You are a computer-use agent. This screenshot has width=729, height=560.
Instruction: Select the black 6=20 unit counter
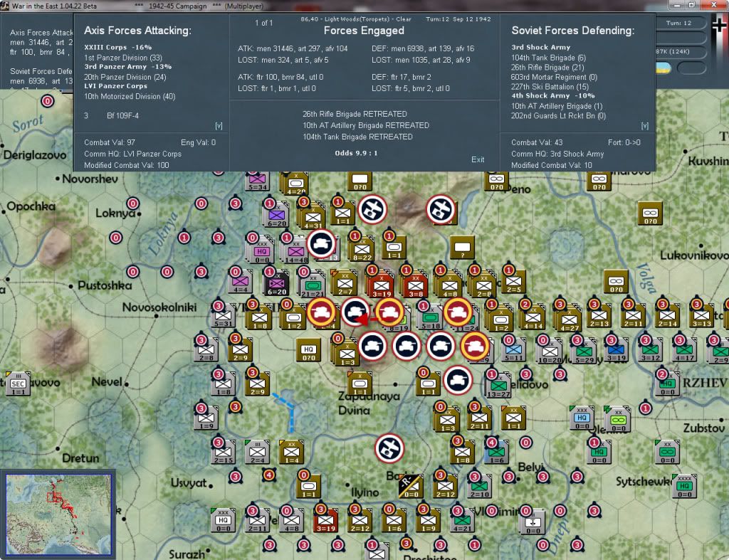coord(277,284)
